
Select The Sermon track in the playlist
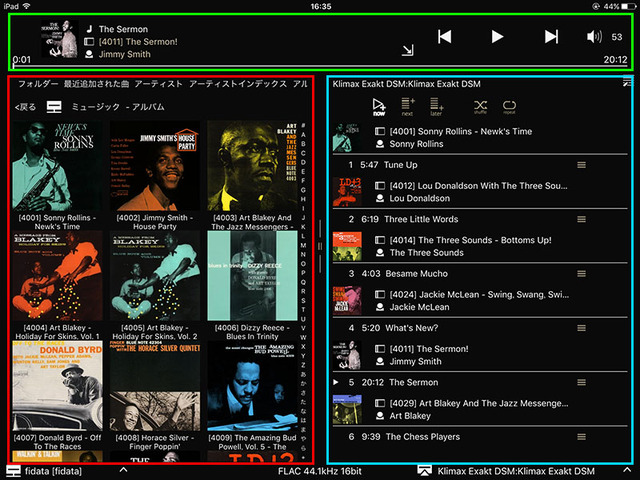412,382
